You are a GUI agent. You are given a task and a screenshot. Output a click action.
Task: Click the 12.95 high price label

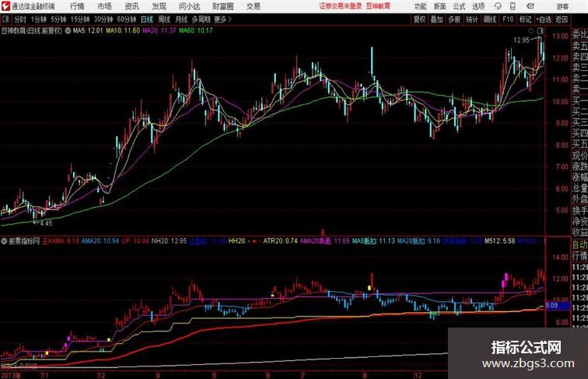click(521, 40)
